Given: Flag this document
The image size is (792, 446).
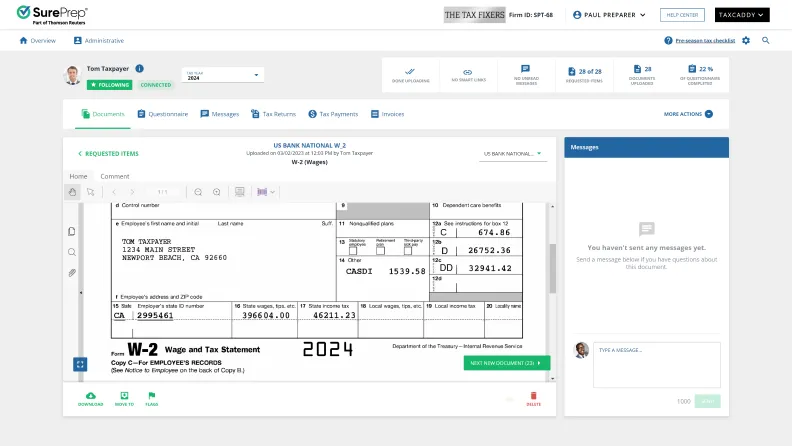Looking at the screenshot, I should tap(152, 398).
